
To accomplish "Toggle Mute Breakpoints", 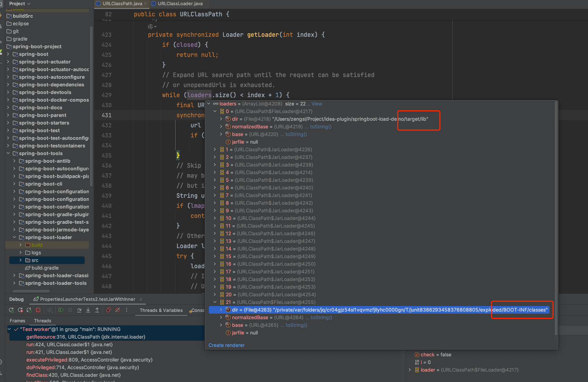I will (118, 310).
